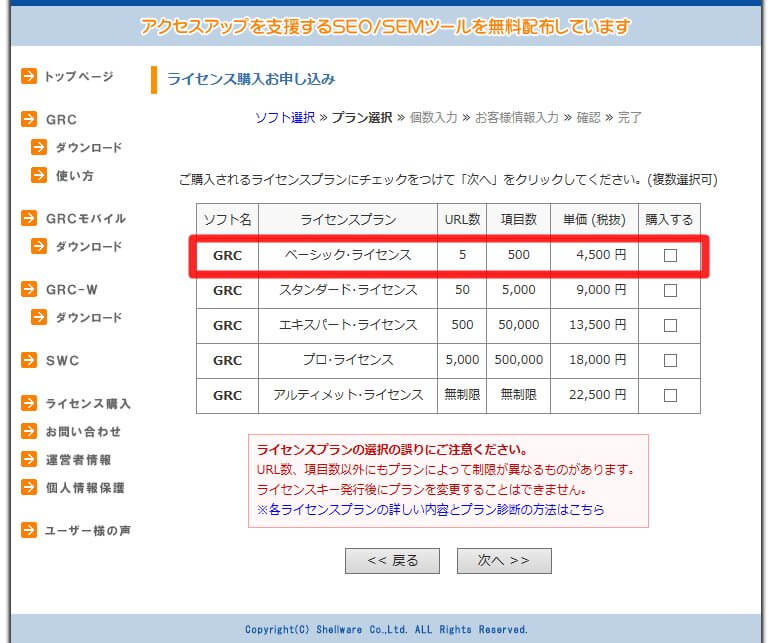This screenshot has height=643, width=772.
Task: Click the 13,500 円 price cell
Action: (x=594, y=325)
